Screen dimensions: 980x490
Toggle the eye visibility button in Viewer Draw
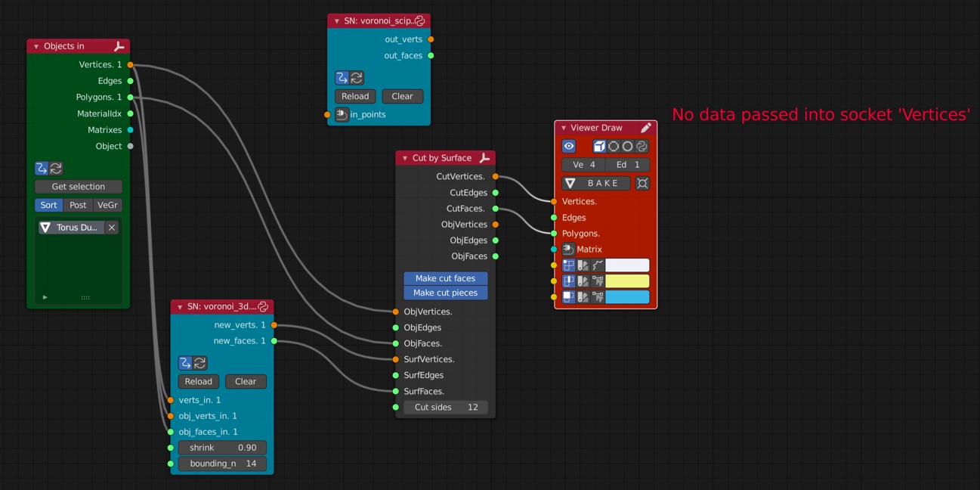(569, 147)
